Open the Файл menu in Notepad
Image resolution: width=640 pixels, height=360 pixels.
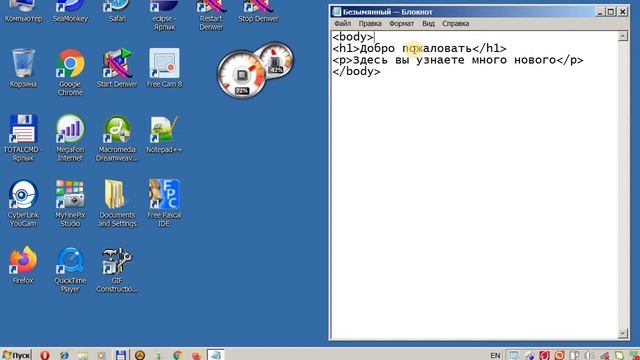point(342,24)
